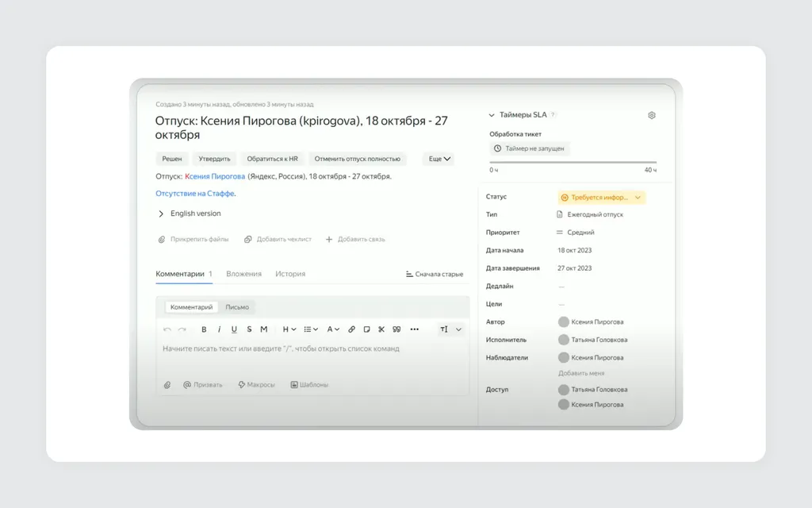
Task: Click the Обратиться к HR button
Action: click(x=273, y=159)
